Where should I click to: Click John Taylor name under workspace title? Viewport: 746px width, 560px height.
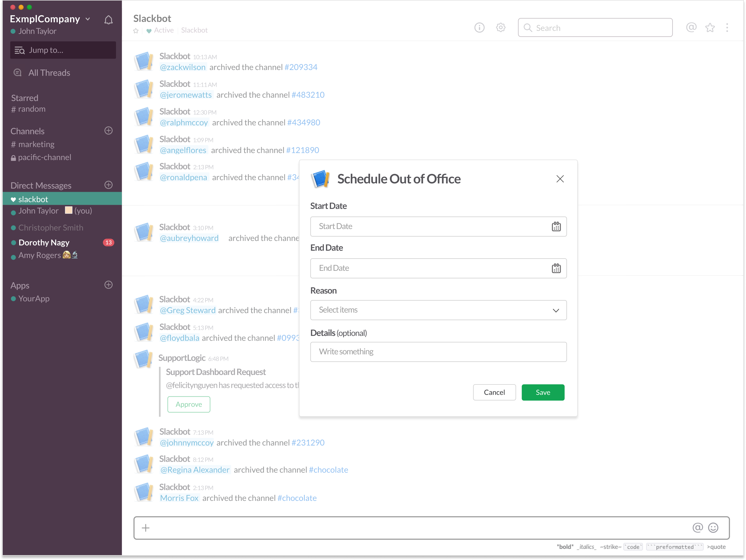pyautogui.click(x=37, y=31)
